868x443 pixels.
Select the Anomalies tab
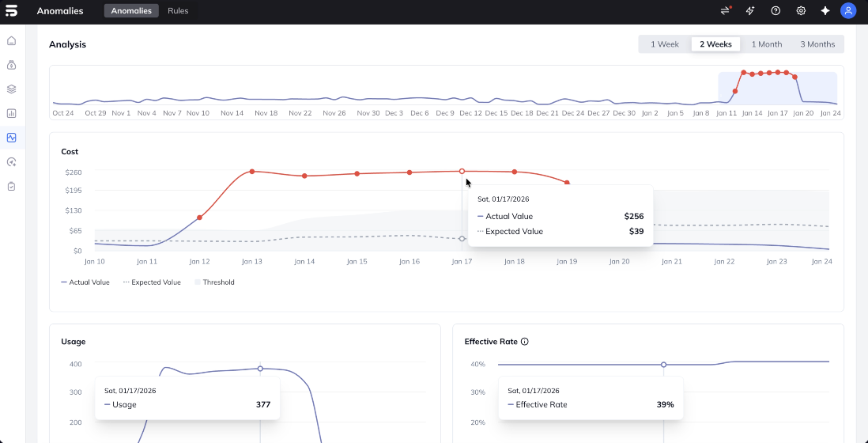131,11
